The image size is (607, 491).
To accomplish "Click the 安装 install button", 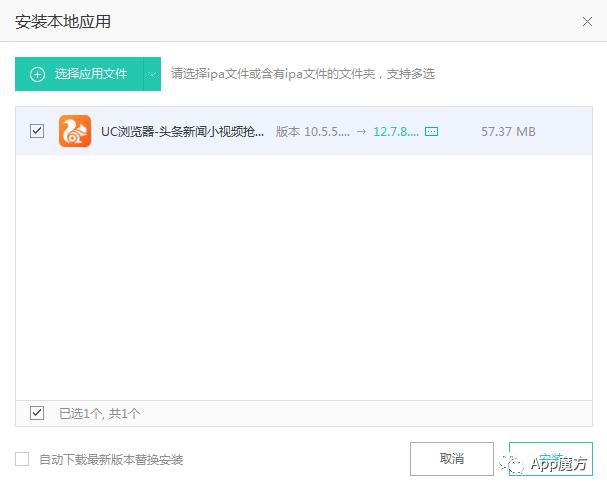I will (x=550, y=459).
